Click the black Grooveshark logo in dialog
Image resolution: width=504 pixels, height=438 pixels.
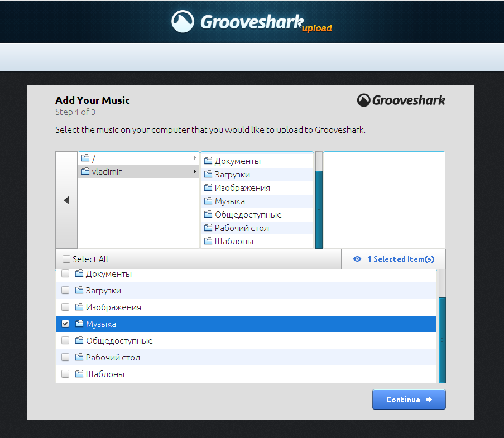coord(401,100)
